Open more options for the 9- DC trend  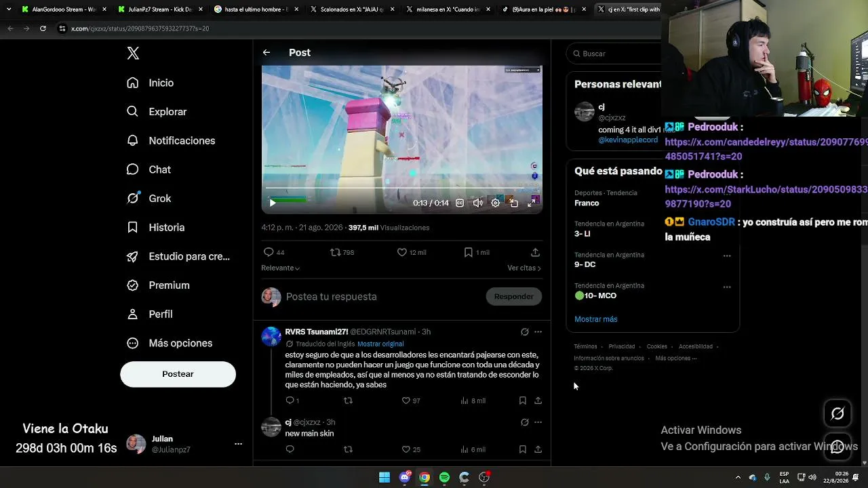[x=727, y=256]
